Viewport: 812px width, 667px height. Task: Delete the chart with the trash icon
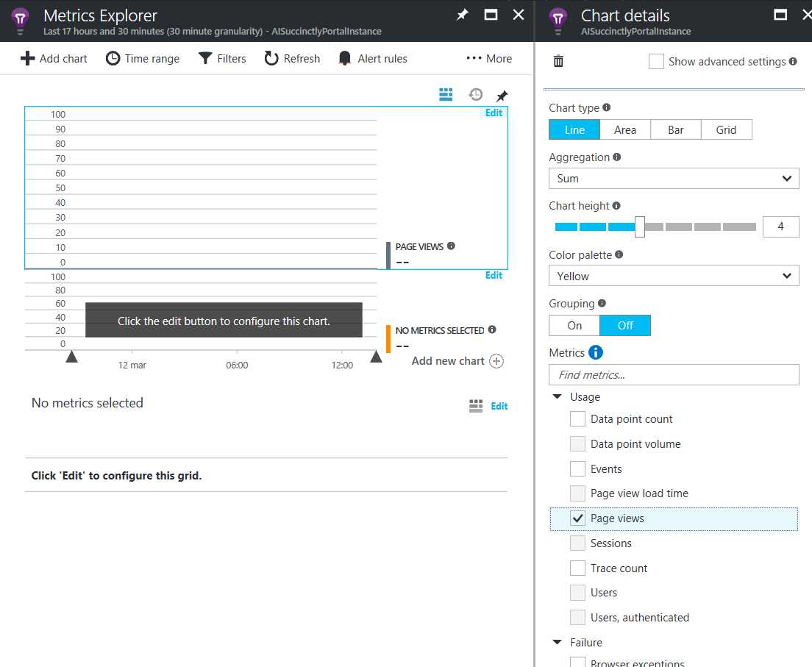point(558,62)
